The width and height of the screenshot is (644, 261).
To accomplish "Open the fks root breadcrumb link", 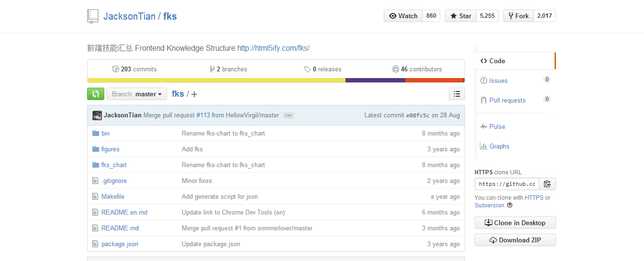I will point(178,94).
